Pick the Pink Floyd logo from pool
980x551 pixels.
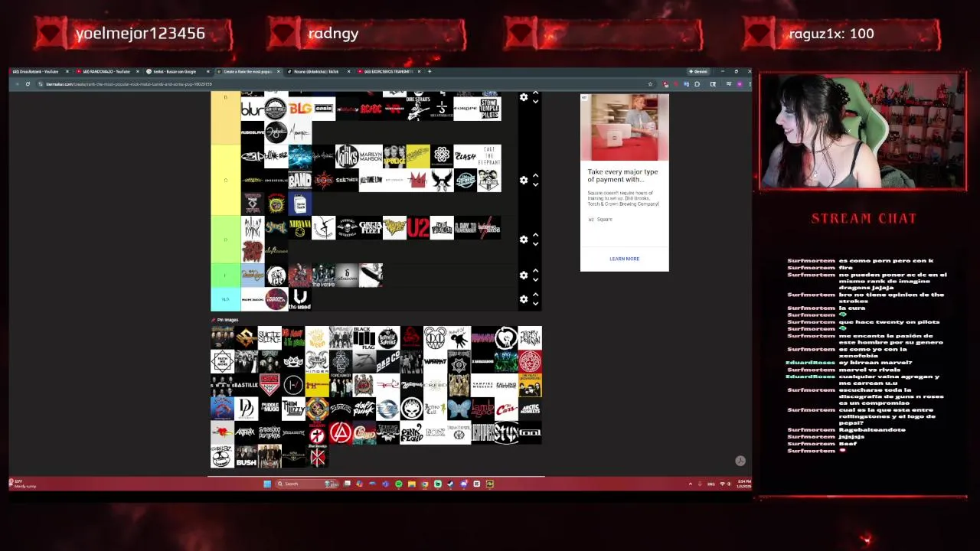point(412,432)
